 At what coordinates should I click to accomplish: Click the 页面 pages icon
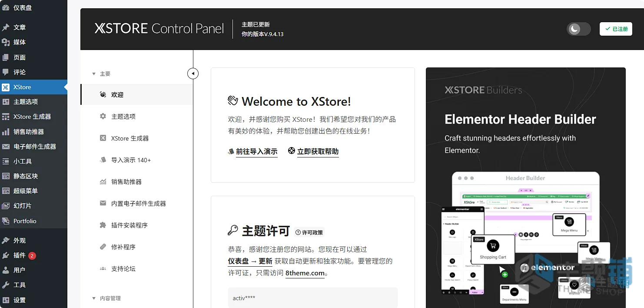(6, 57)
